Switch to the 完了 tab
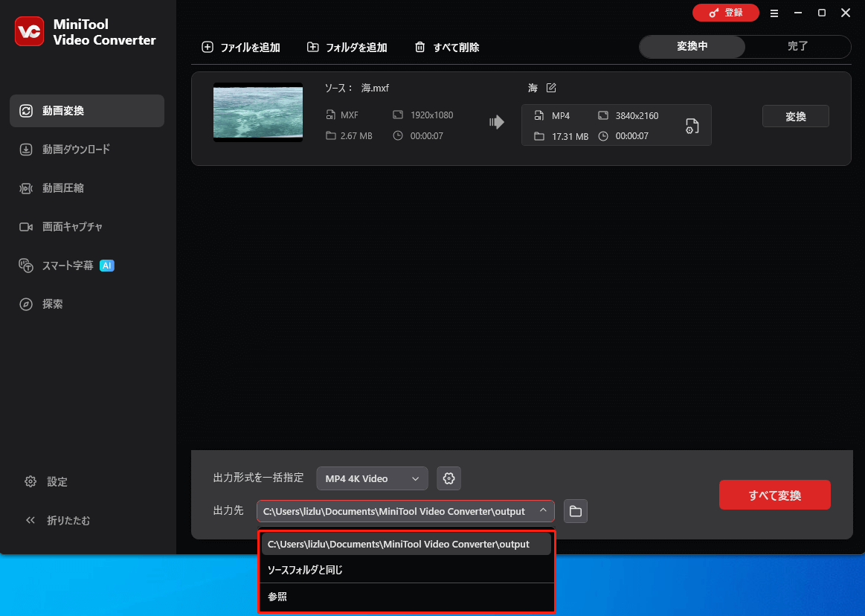 [x=797, y=46]
